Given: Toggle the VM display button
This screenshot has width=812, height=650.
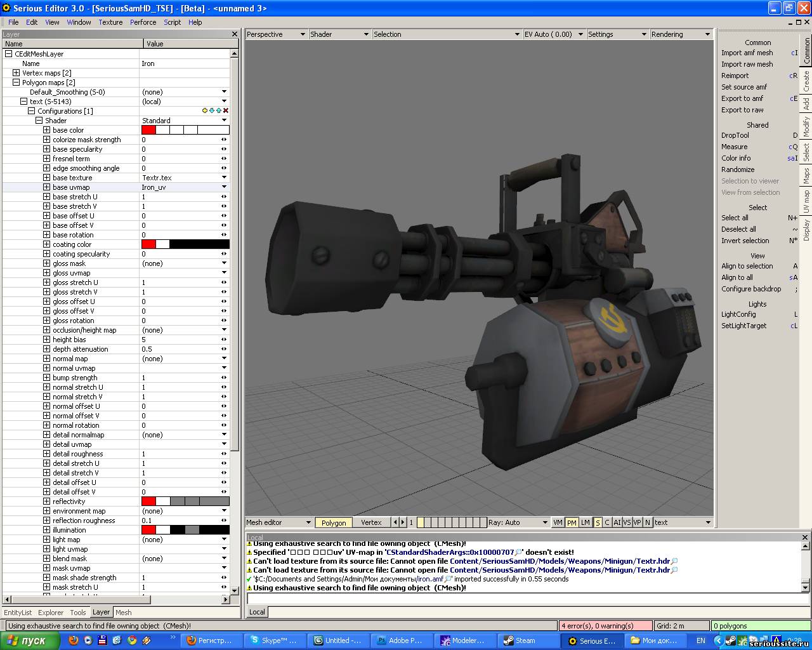Looking at the screenshot, I should (558, 522).
